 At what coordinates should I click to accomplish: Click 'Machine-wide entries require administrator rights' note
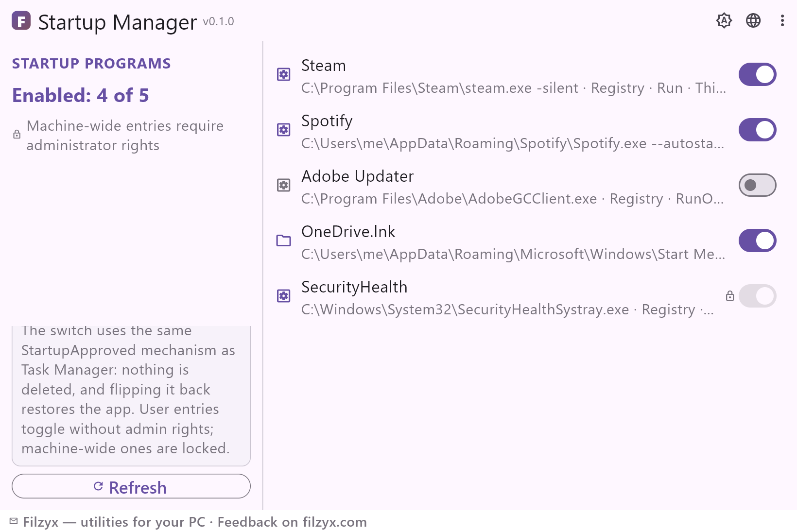[125, 136]
